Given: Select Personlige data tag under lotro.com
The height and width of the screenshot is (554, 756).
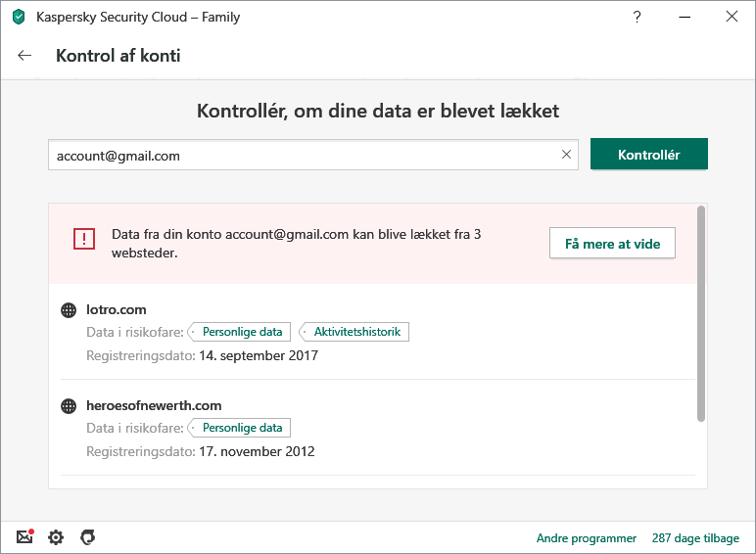Looking at the screenshot, I should pyautogui.click(x=242, y=332).
